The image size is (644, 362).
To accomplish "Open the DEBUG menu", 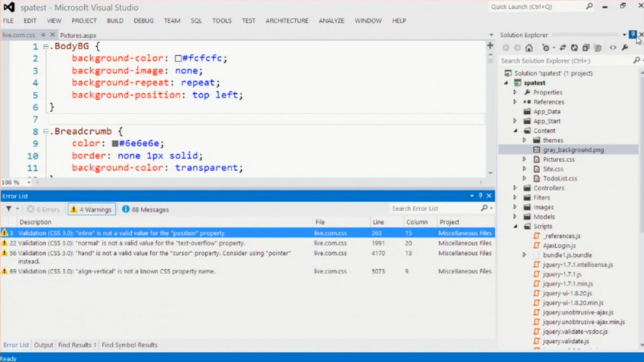I will (x=143, y=20).
